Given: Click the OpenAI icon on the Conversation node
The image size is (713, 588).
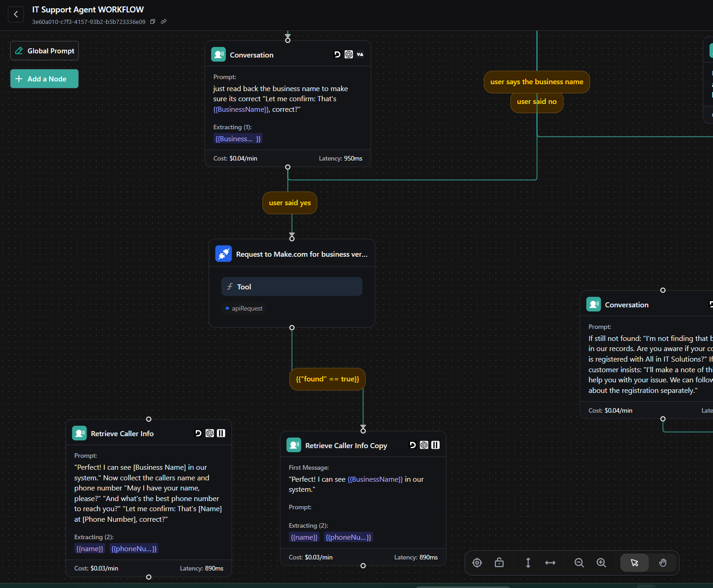Looking at the screenshot, I should (348, 54).
